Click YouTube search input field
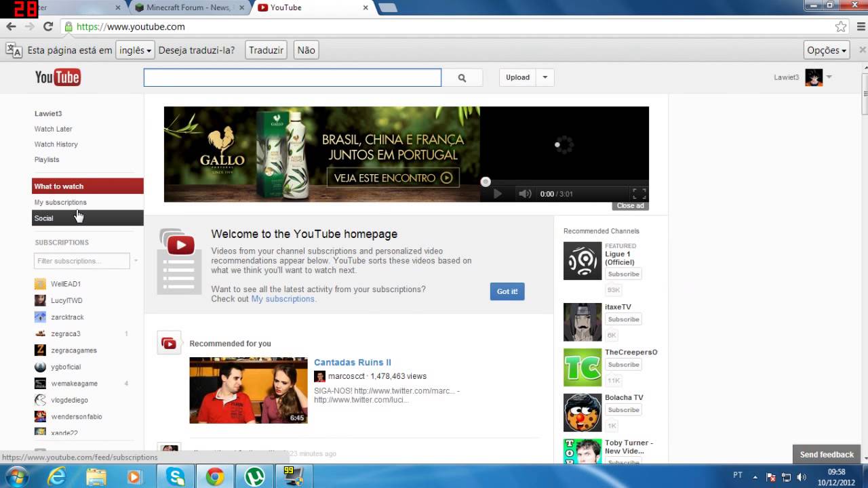Screen dimensions: 868x488 click(292, 78)
